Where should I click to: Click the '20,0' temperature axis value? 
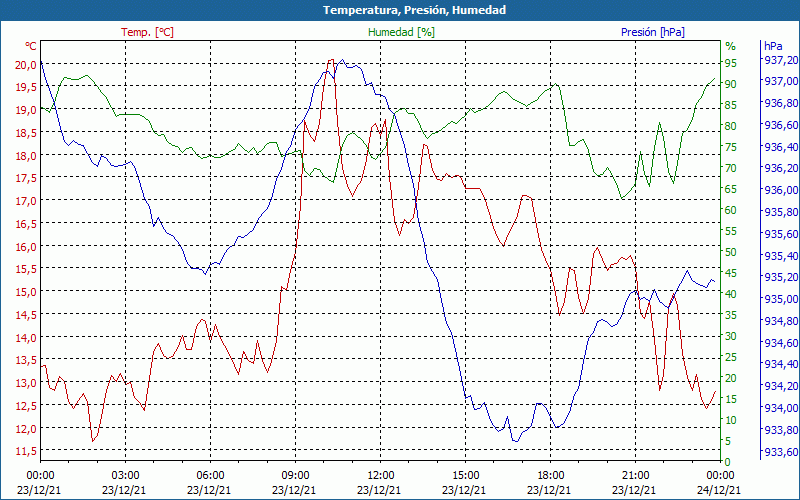[x=28, y=64]
